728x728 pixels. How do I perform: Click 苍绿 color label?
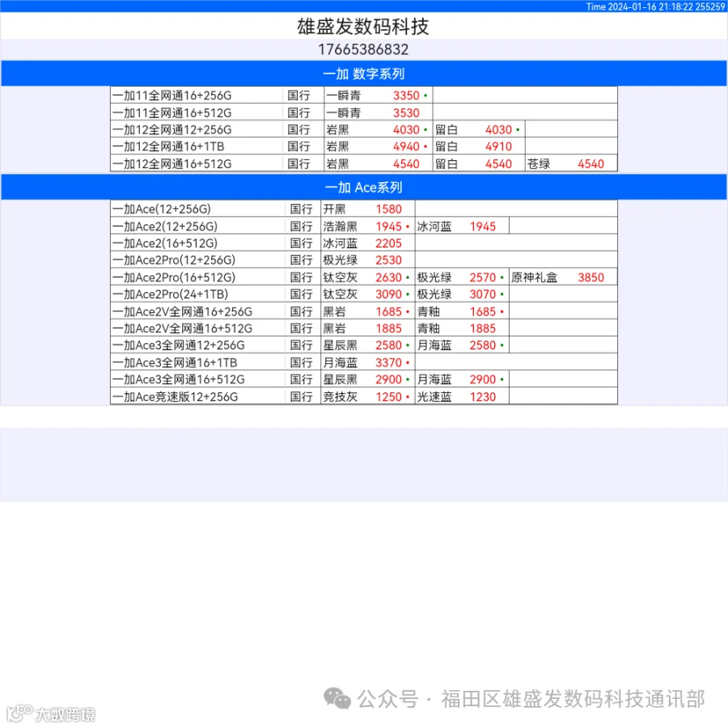[539, 164]
